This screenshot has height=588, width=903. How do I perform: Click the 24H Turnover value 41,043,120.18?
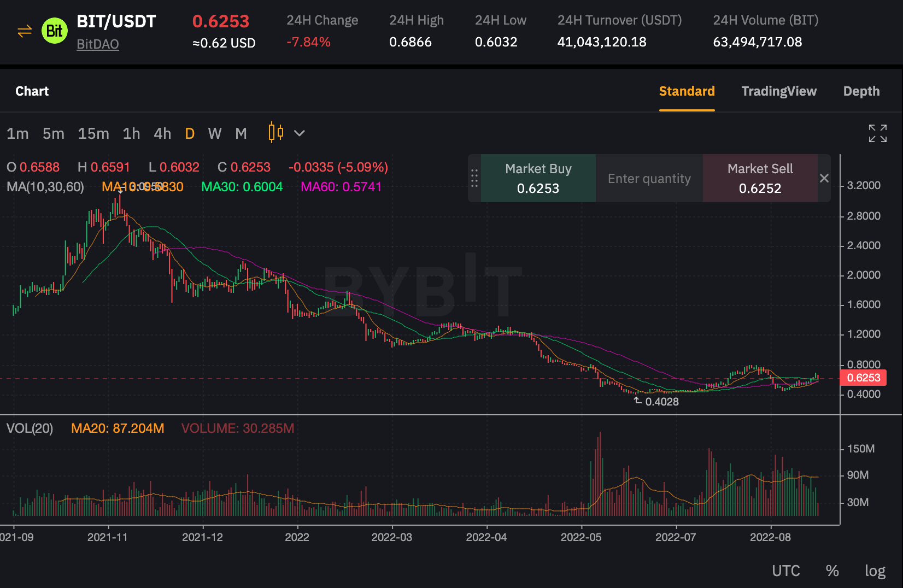(x=602, y=42)
